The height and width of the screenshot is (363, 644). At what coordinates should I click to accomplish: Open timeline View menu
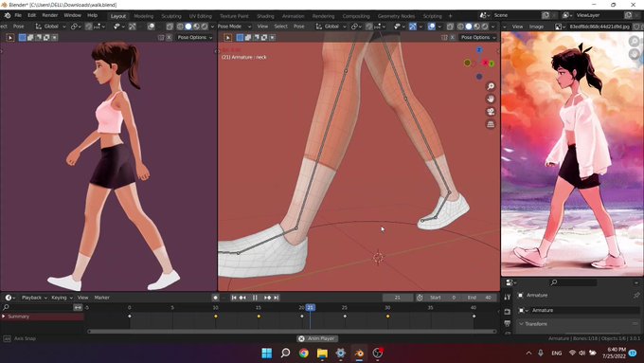point(82,298)
